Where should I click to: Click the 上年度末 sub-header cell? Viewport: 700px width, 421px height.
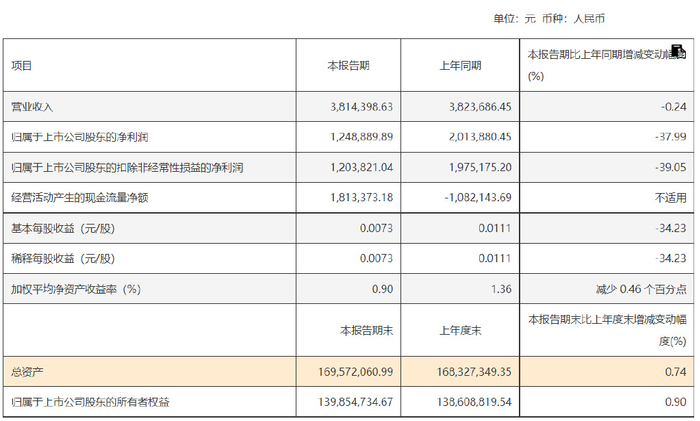[x=460, y=330]
